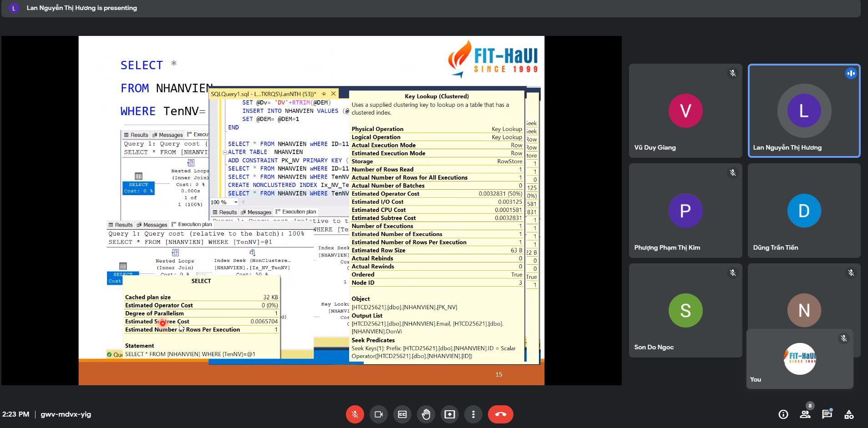
Task: Click the Ordered True row
Action: [437, 275]
